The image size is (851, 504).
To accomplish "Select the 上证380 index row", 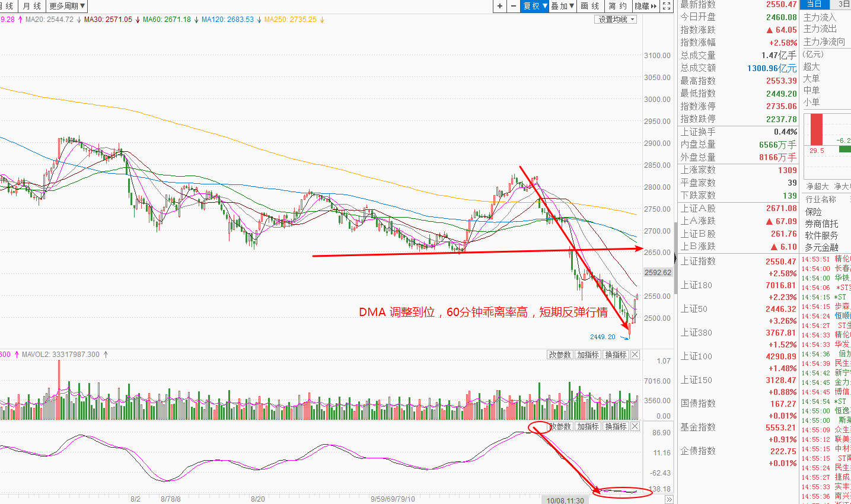I will 738,338.
